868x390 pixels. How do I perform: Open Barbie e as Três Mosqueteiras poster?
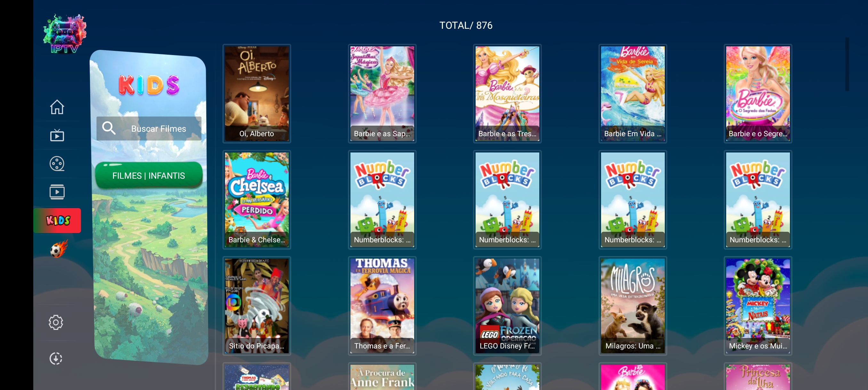tap(507, 94)
